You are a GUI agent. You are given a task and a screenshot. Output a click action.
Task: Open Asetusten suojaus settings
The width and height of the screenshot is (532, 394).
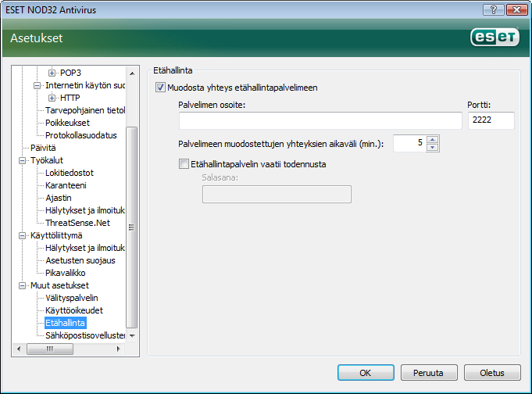point(80,260)
